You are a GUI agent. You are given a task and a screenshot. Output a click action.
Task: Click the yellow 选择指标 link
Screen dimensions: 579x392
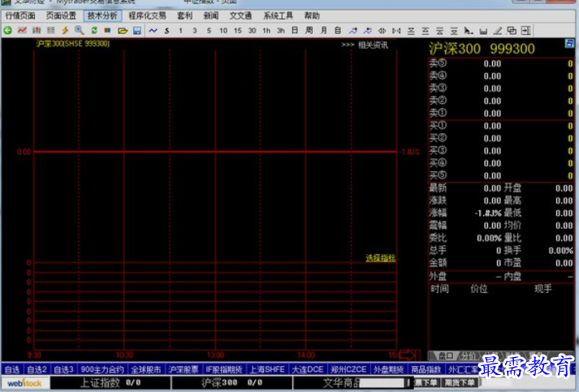[x=380, y=258]
